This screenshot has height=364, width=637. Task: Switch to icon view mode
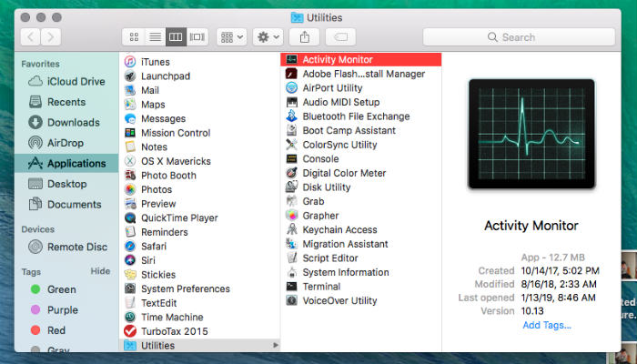(135, 37)
